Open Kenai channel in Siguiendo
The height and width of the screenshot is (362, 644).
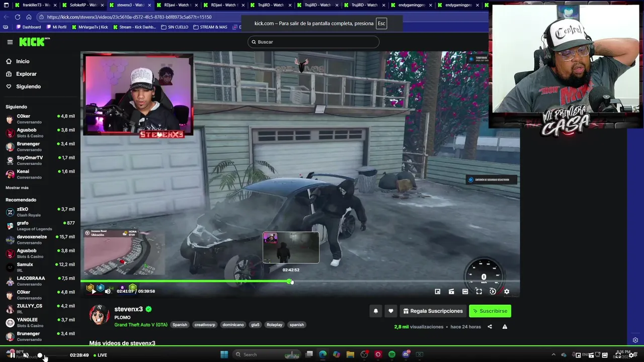[x=40, y=174]
